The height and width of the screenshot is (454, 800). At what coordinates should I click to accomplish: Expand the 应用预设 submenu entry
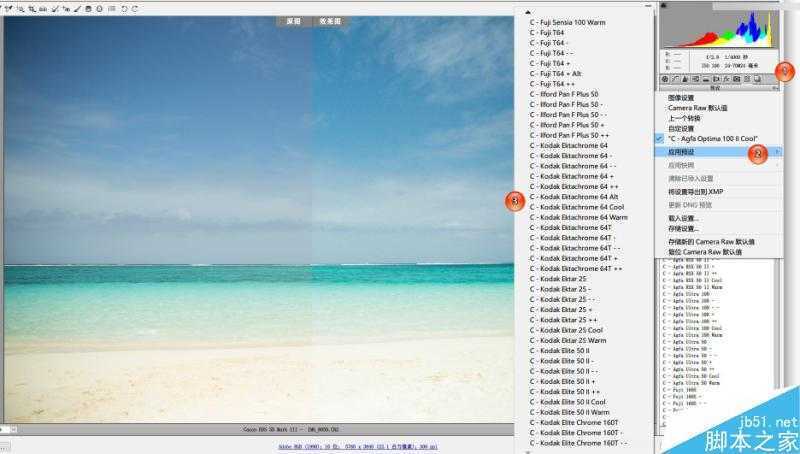[x=718, y=152]
